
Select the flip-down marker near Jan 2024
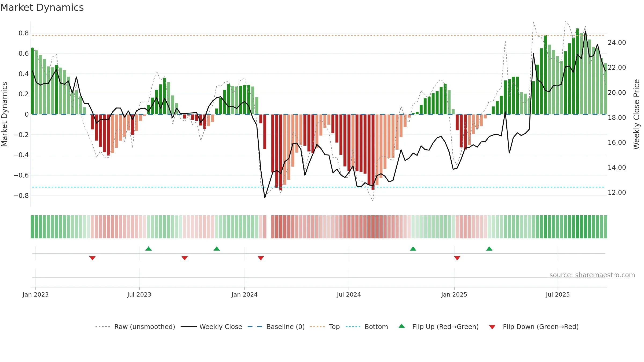261,258
